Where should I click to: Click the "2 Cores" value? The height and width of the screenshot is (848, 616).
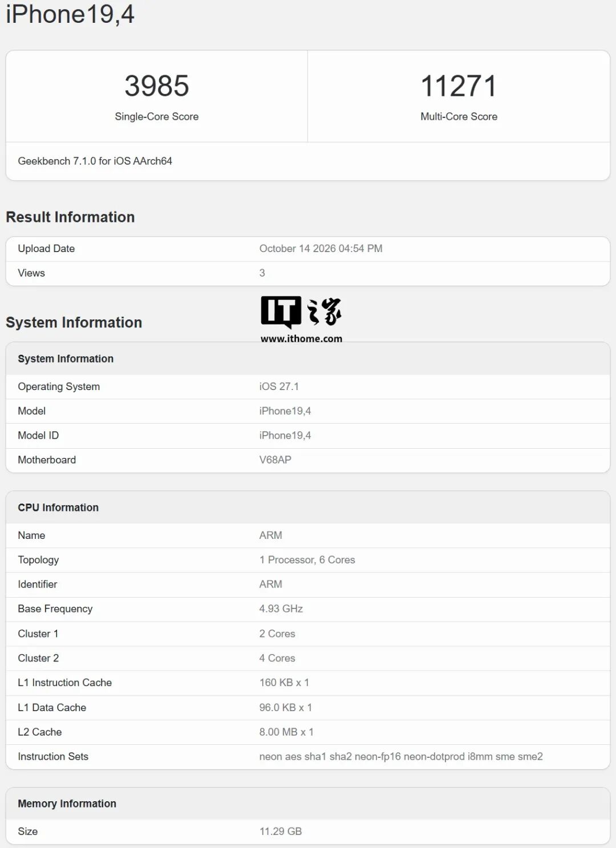277,634
